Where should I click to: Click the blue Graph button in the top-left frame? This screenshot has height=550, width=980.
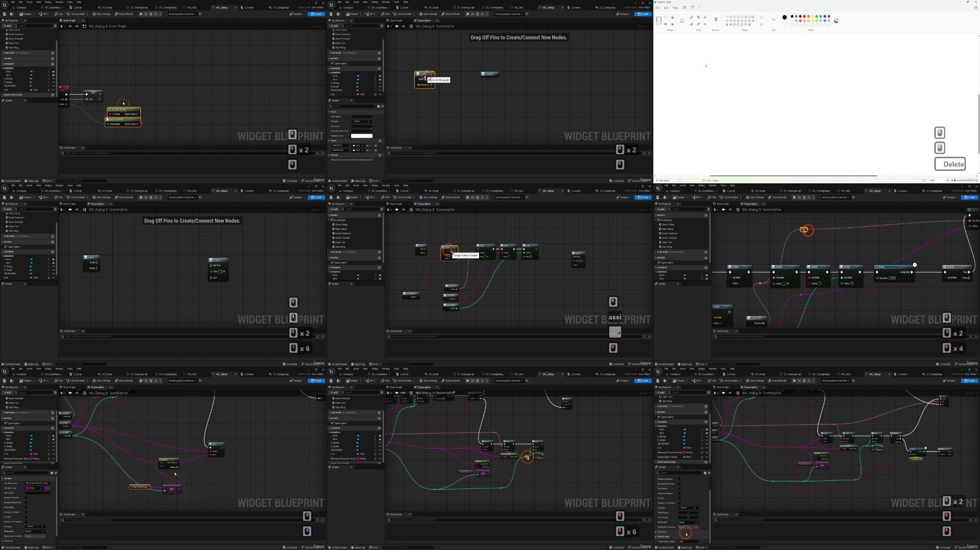[x=316, y=14]
